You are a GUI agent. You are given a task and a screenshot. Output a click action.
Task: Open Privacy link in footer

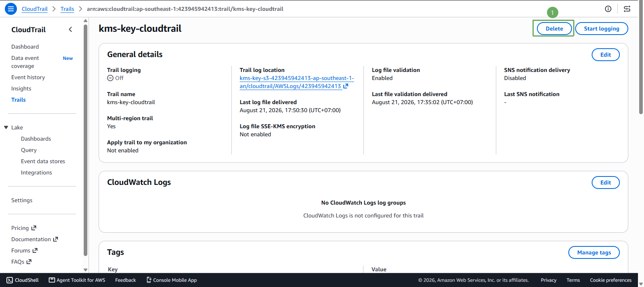click(x=549, y=280)
